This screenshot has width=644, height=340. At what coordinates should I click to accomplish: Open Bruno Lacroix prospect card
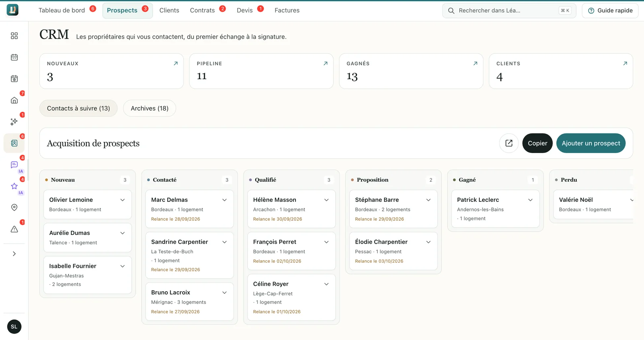(190, 301)
